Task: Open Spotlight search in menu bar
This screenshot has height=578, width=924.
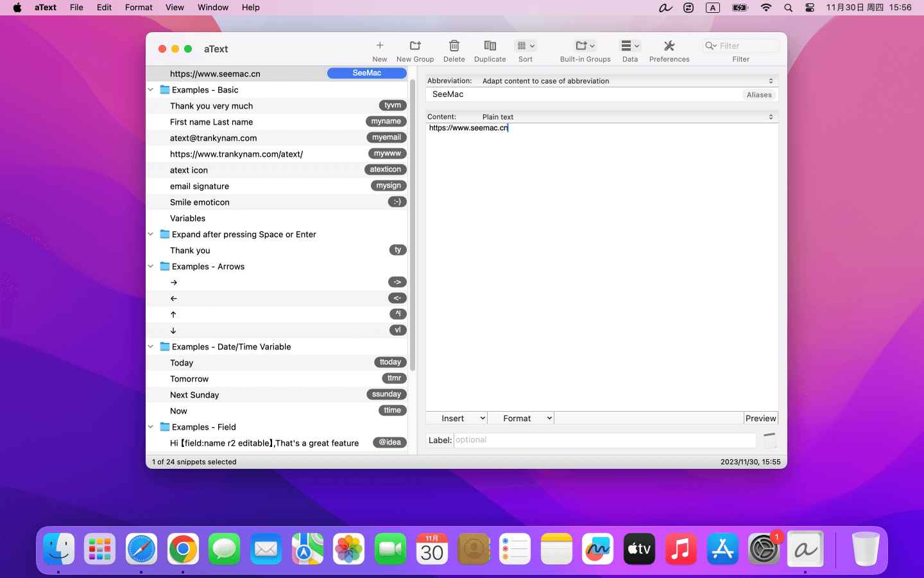Action: [x=788, y=8]
